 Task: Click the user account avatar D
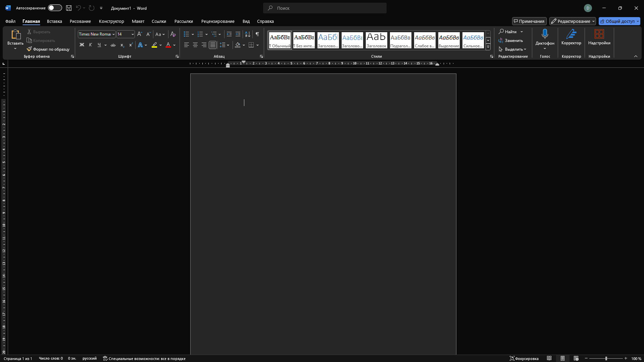(x=588, y=8)
